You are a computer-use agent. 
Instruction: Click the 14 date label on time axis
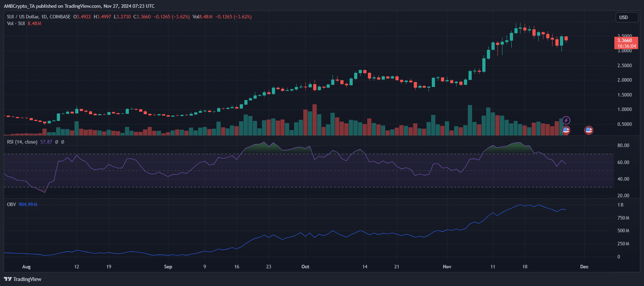tap(365, 267)
